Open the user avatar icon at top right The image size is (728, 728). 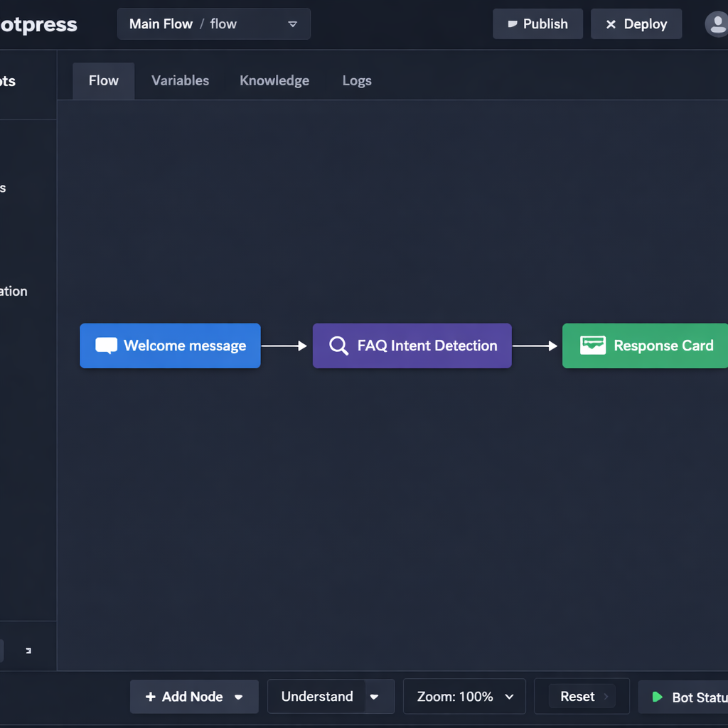coord(717,23)
